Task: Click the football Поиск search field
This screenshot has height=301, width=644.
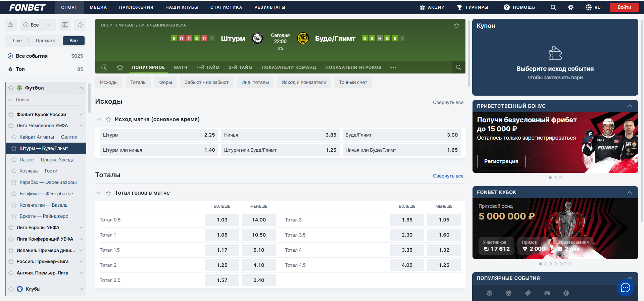Action: [x=47, y=100]
